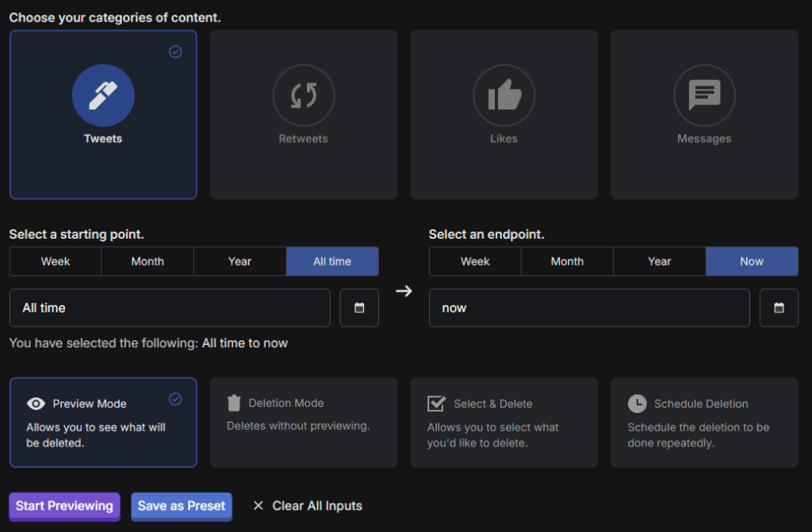Viewport: 812px width, 532px height.
Task: Set endpoint to Year
Action: pos(659,261)
